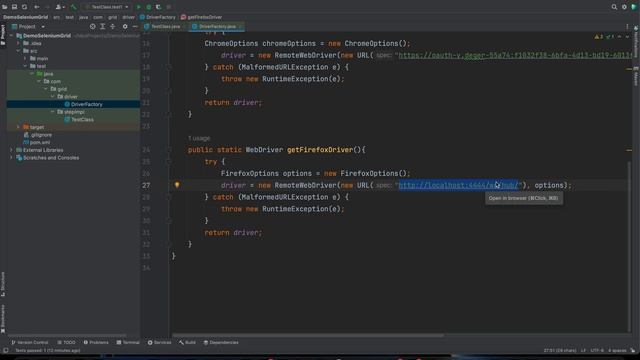Click DriverFactory in the breadcrumb bar
This screenshot has height=360, width=640.
(x=158, y=17)
